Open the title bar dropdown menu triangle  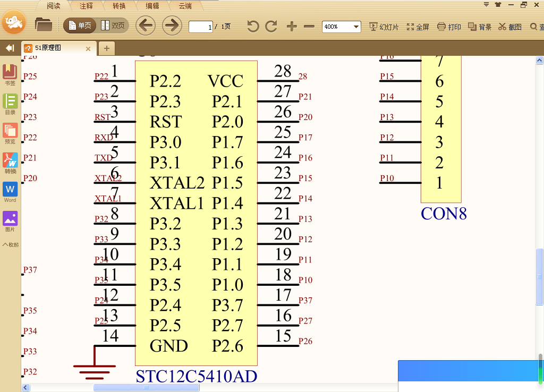(x=486, y=4)
